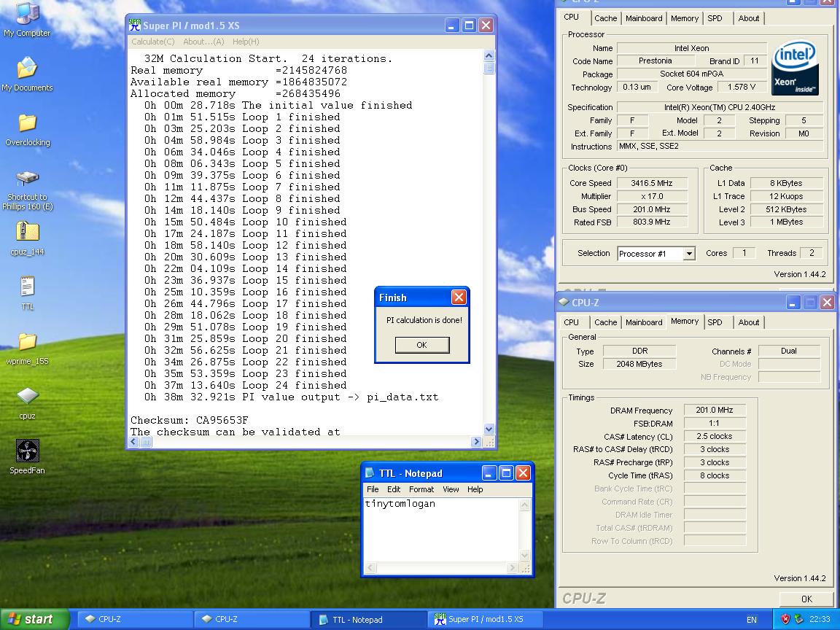Close the Finish dialog with X
This screenshot has height=630, width=840.
(459, 297)
